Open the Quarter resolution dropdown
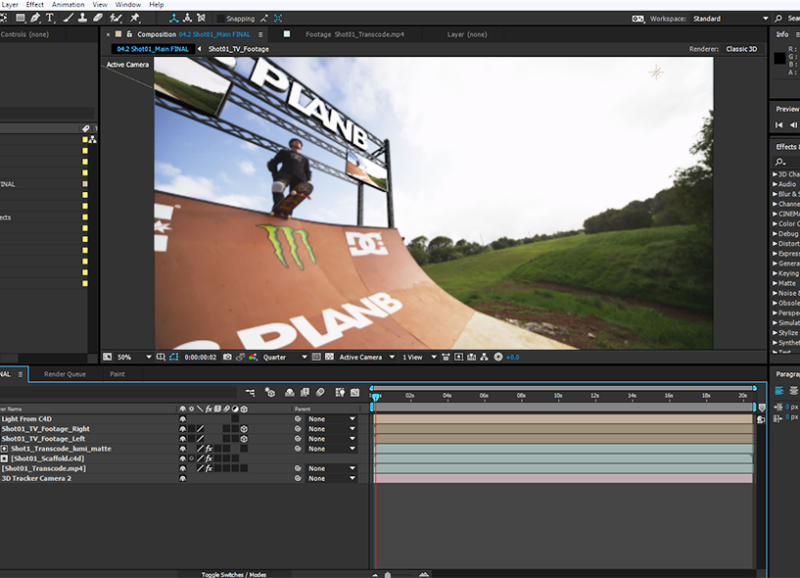Screen dimensions: 800x578 click(x=285, y=357)
